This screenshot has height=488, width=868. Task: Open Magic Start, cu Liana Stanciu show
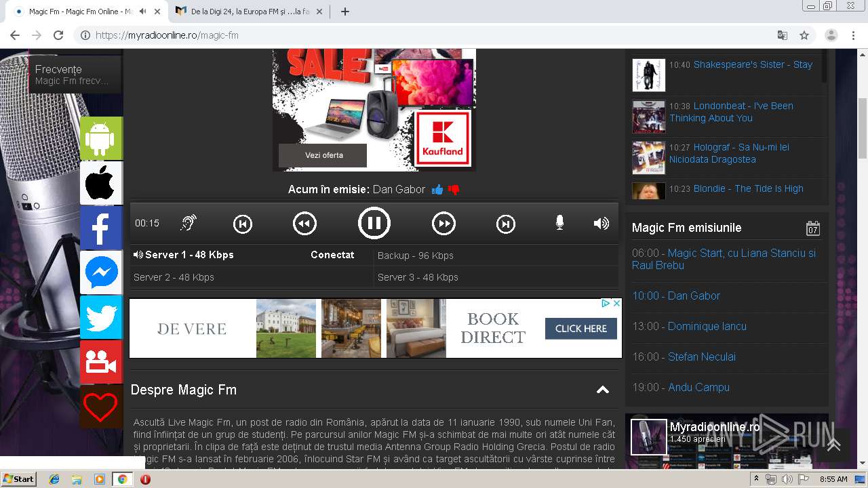pos(724,259)
